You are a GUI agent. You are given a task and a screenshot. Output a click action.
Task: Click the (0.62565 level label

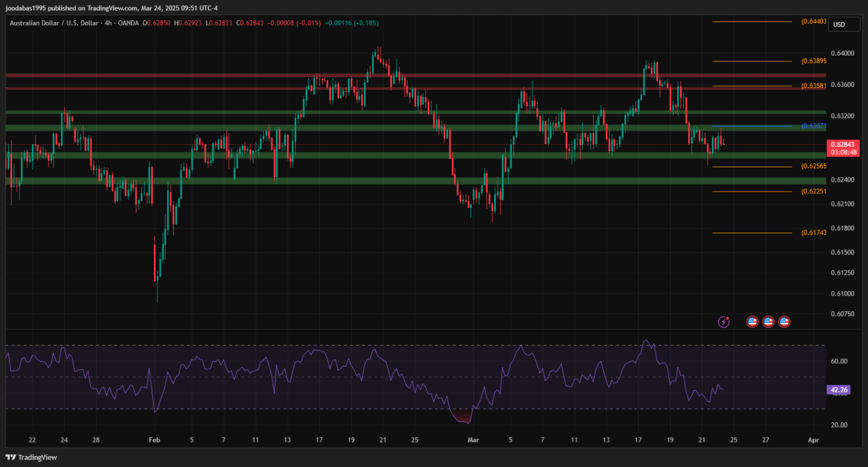[x=813, y=166]
